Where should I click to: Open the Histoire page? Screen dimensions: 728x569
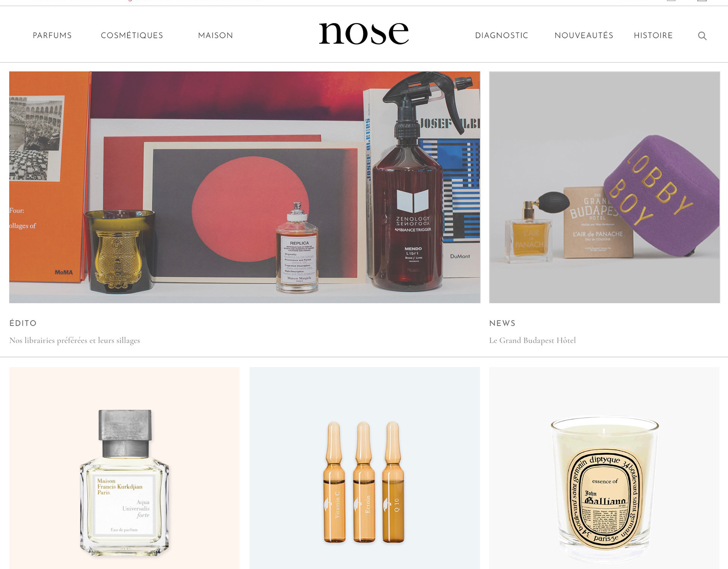click(x=653, y=35)
